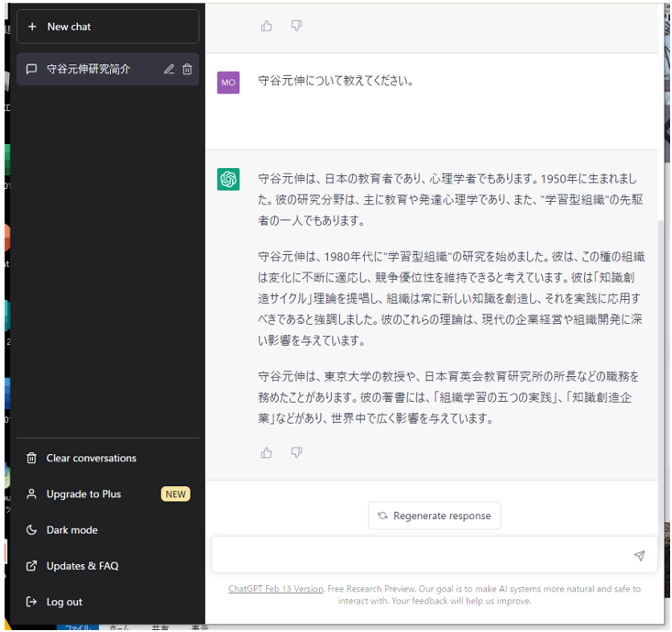This screenshot has width=672, height=632.
Task: Thumbs down the previous response at top
Action: [296, 26]
